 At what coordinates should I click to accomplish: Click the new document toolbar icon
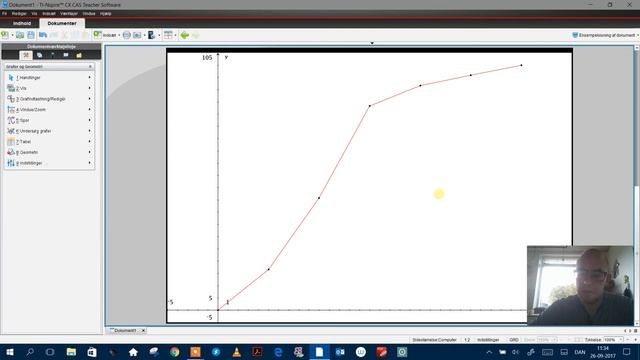pyautogui.click(x=5, y=35)
